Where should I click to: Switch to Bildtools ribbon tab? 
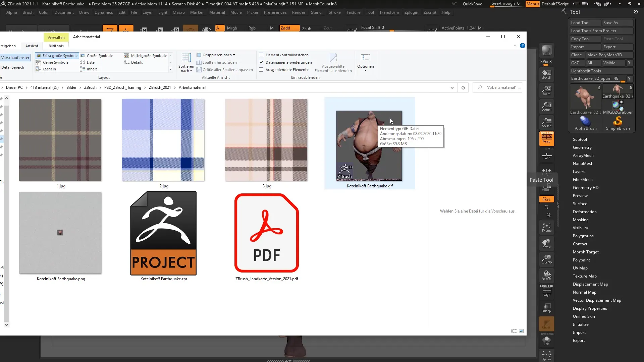[56, 46]
